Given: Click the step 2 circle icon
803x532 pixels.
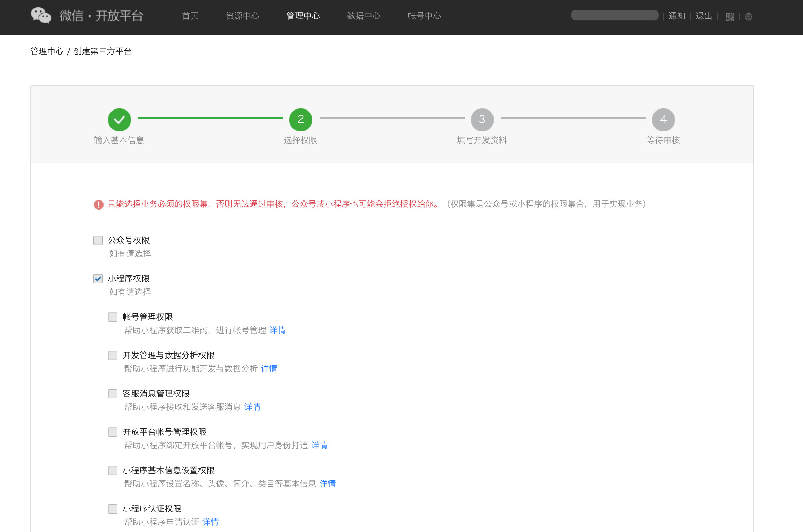Looking at the screenshot, I should [300, 120].
